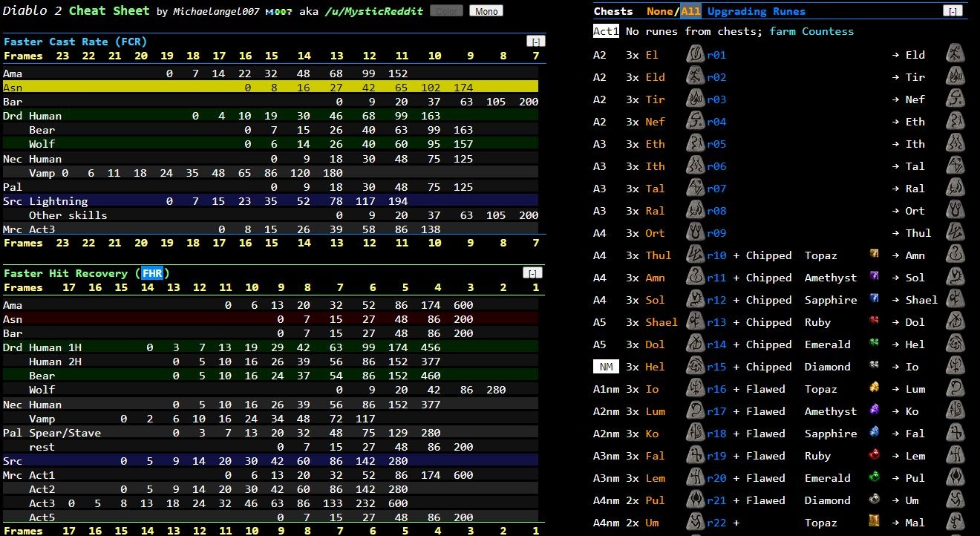Click the r14 recipe link
The height and width of the screenshot is (536, 980).
pos(714,344)
